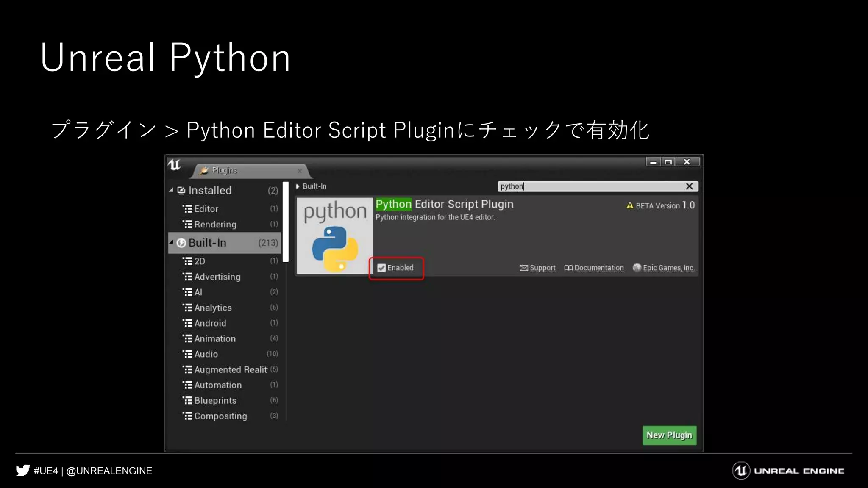
Task: Select the Augmented Reality plugin category
Action: click(x=230, y=369)
